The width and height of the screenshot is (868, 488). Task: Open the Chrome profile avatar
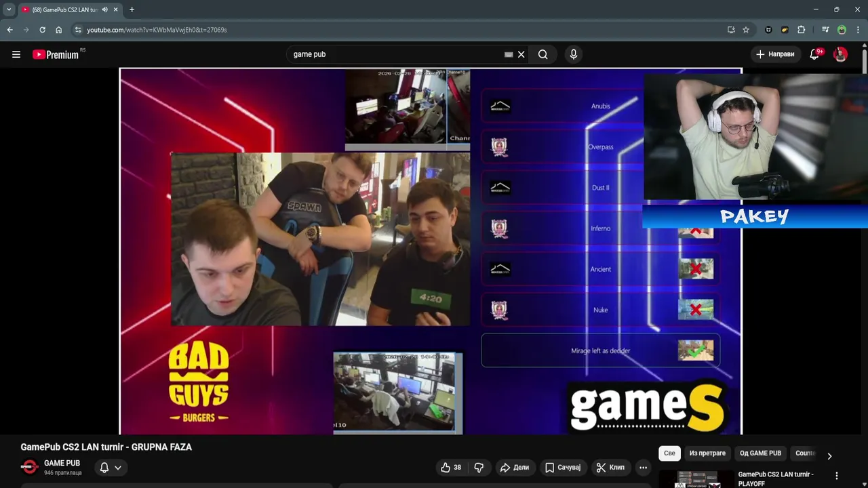pos(842,30)
